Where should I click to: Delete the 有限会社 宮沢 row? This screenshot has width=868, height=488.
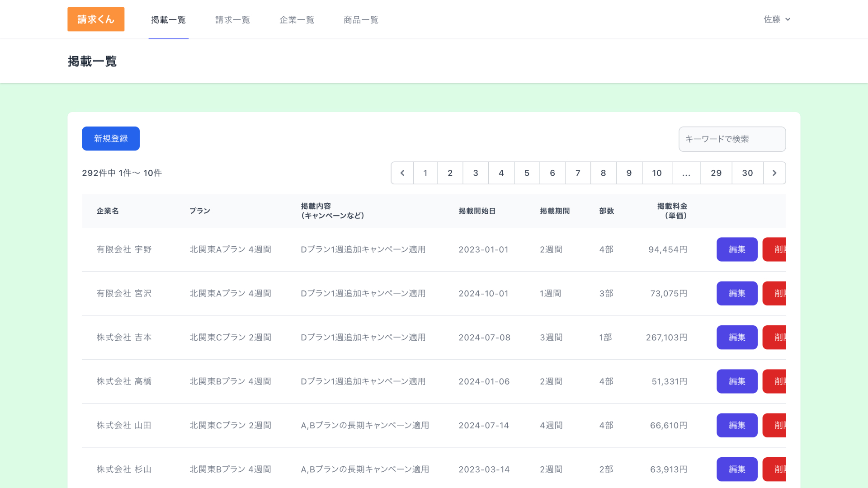click(x=774, y=293)
